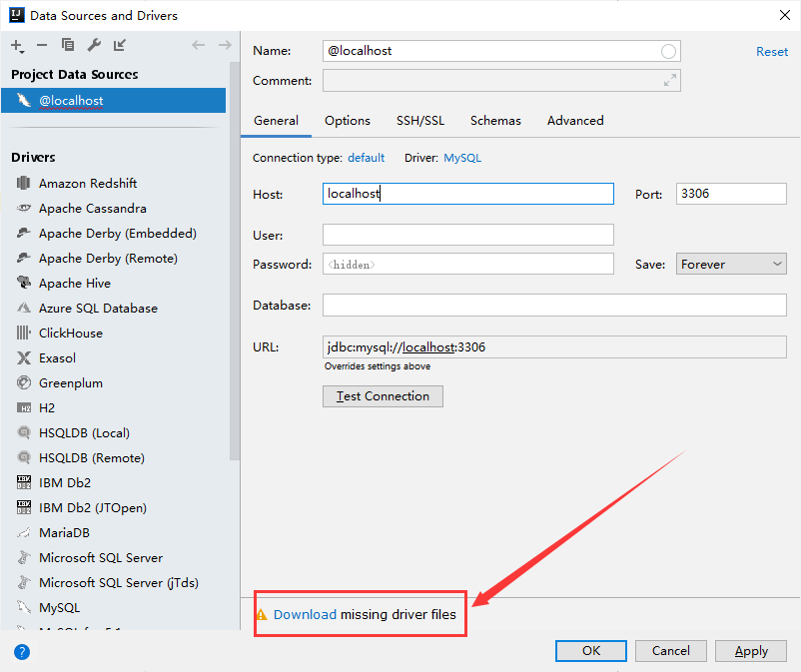Select the HSQLDB (Local) driver icon

click(24, 432)
